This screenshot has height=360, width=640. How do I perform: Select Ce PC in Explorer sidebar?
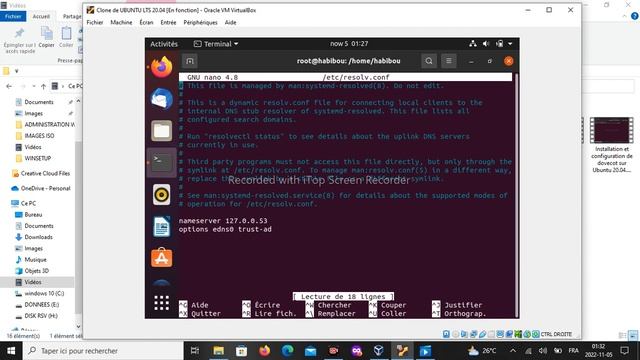pyautogui.click(x=28, y=203)
